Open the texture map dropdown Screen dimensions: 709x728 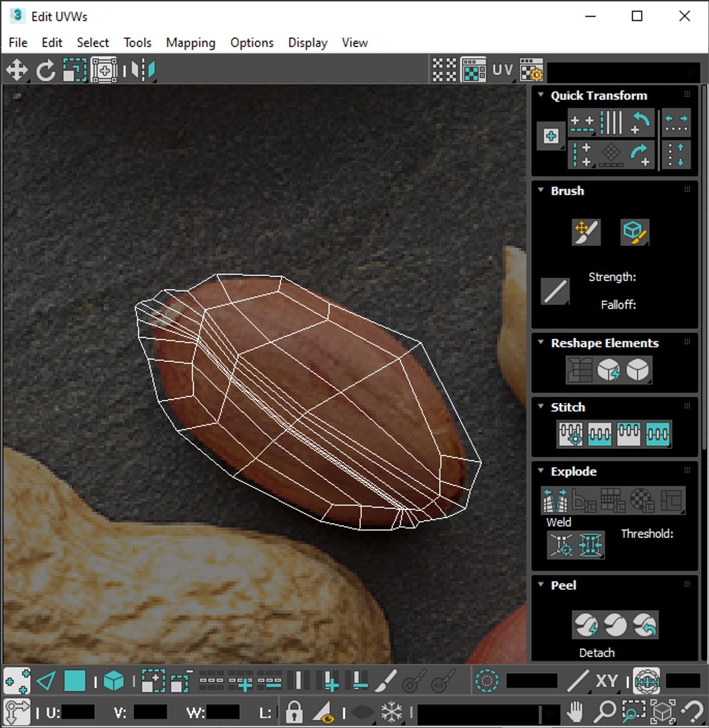click(623, 72)
